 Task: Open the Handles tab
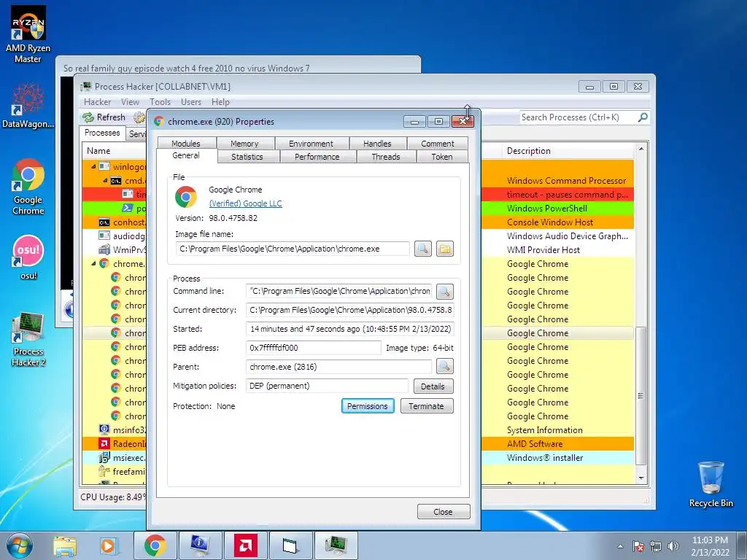click(x=377, y=144)
